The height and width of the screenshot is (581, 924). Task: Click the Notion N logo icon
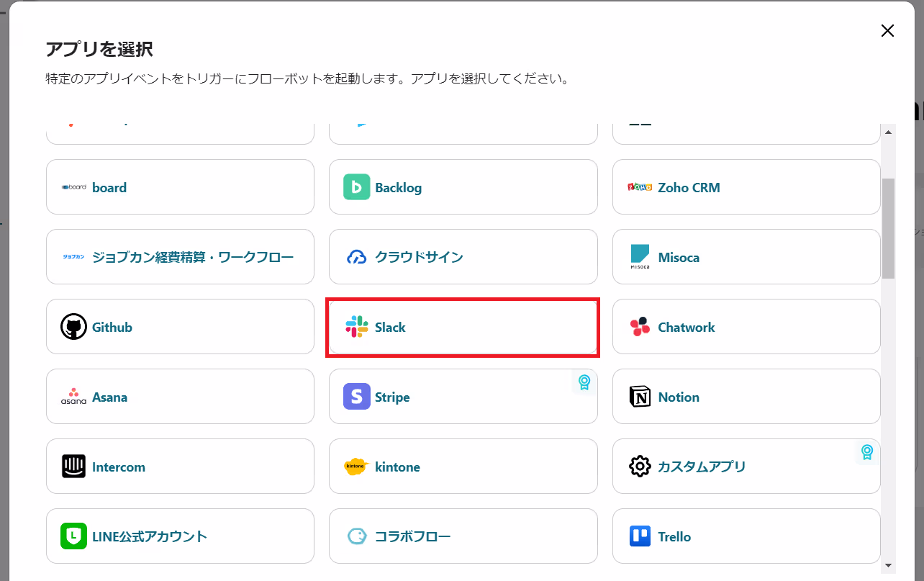coord(640,397)
